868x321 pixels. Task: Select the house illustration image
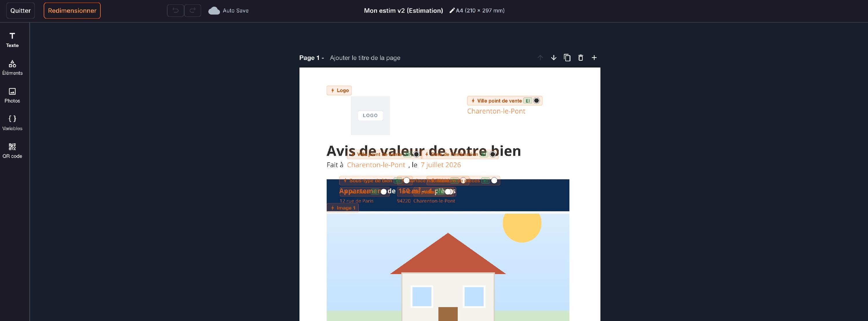coord(448,267)
